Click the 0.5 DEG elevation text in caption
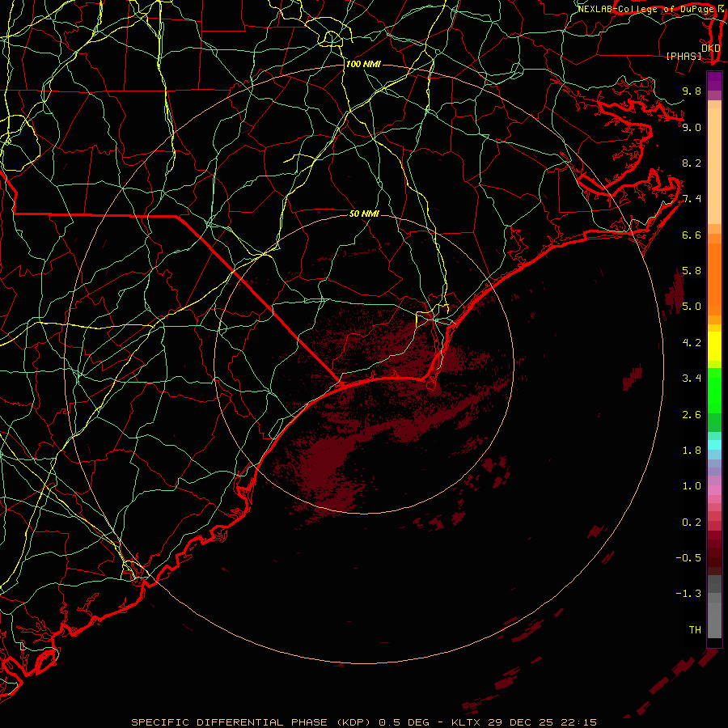Screen dimensions: 728x728 [405, 722]
